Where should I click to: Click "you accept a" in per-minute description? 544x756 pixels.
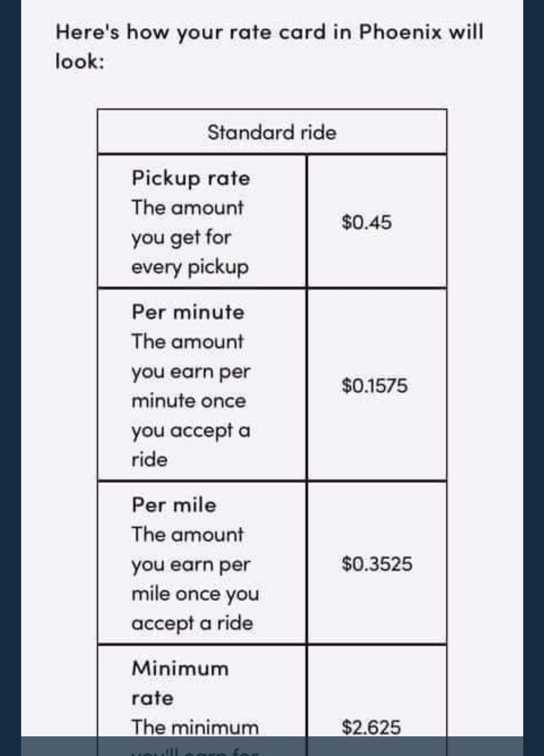tap(191, 431)
